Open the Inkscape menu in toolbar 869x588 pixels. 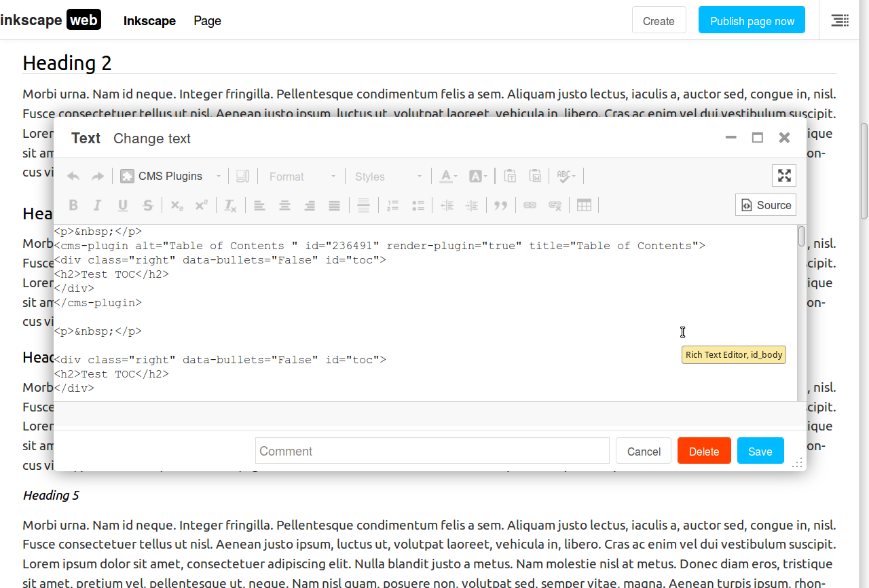tap(149, 21)
